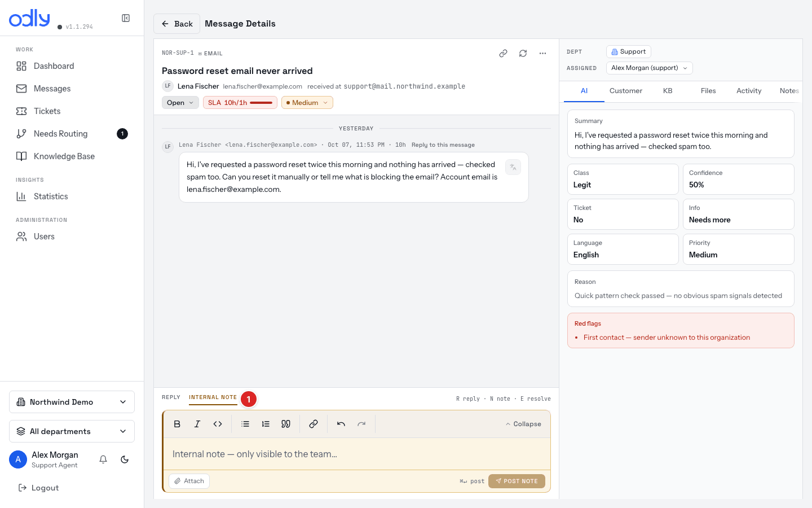The height and width of the screenshot is (508, 812).
Task: Open the assigned agent Alex Morgan dropdown
Action: click(650, 68)
